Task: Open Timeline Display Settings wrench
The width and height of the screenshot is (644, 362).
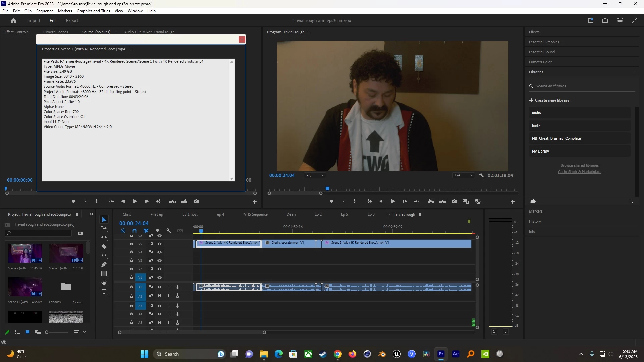Action: click(169, 231)
